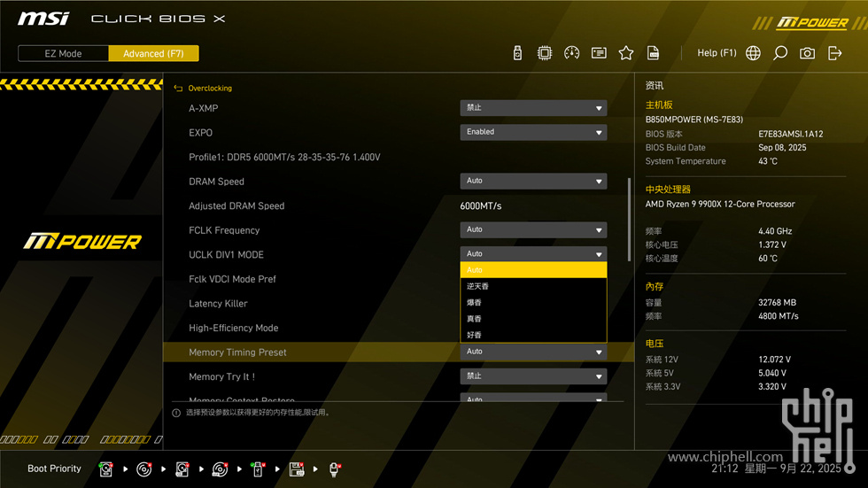Select the Memory Timing Preset row label
This screenshot has height=488, width=868.
237,352
